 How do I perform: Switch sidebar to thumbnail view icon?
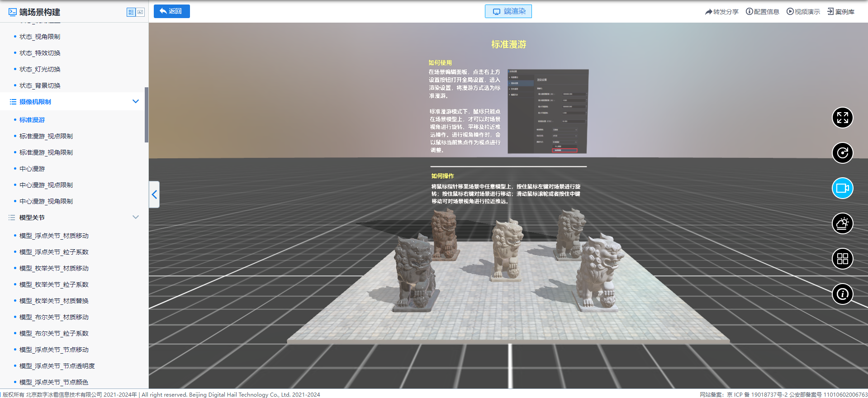(140, 12)
